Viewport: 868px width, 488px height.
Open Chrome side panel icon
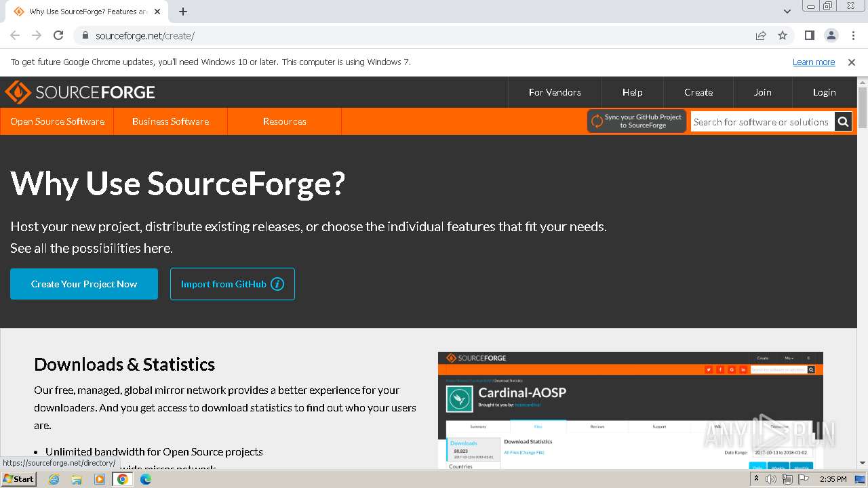coord(809,35)
